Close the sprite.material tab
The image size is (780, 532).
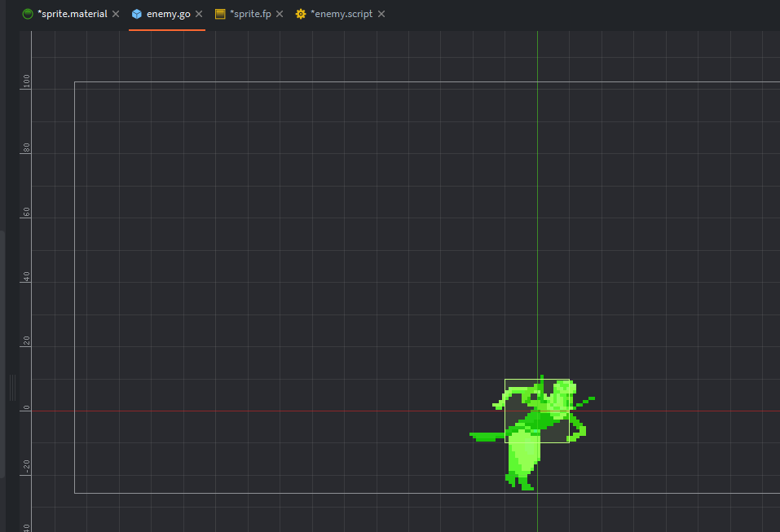click(x=116, y=14)
